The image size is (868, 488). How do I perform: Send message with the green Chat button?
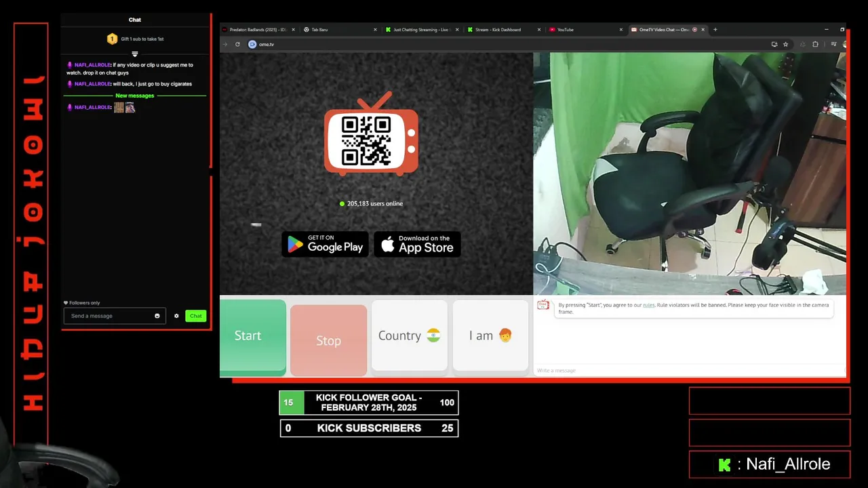(x=195, y=316)
